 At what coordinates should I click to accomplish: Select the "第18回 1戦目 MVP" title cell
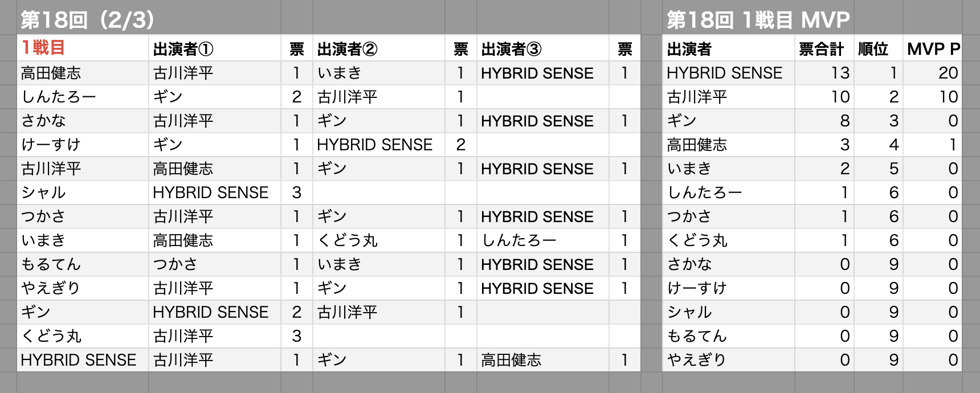[758, 20]
